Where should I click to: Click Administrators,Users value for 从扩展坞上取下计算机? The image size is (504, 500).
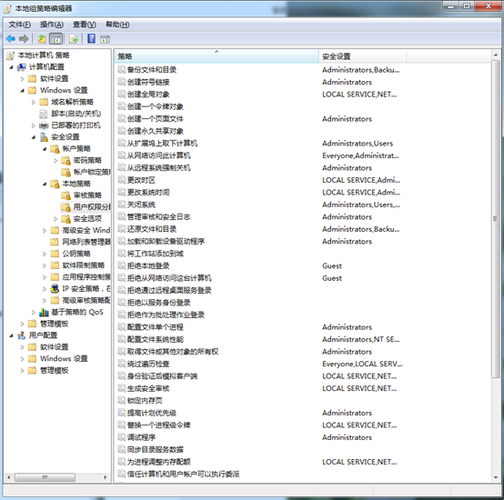357,143
